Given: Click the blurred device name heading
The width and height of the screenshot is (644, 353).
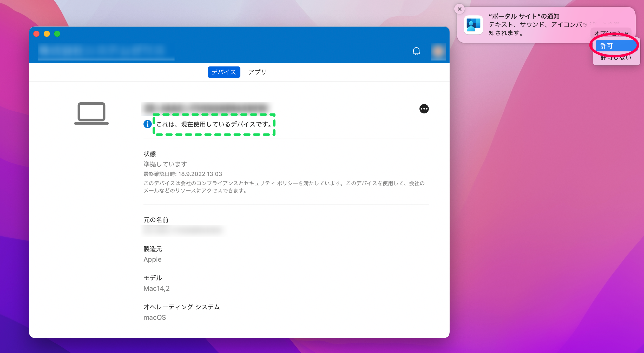Looking at the screenshot, I should pyautogui.click(x=206, y=107).
